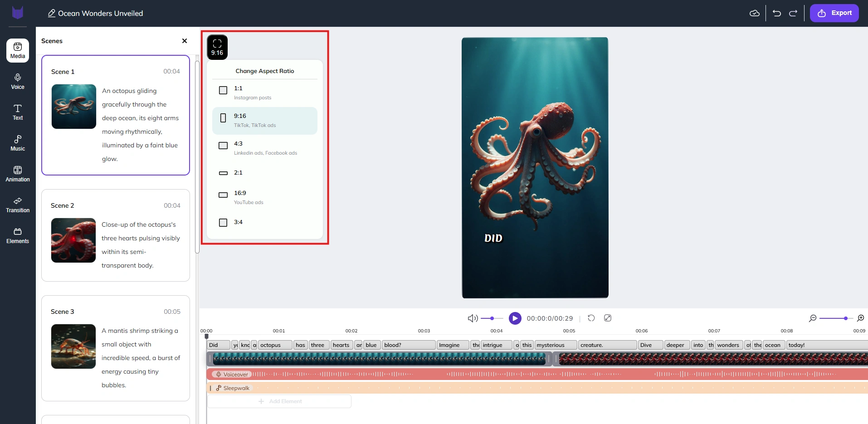This screenshot has height=424, width=868.
Task: Open the Animation panel
Action: click(x=18, y=174)
